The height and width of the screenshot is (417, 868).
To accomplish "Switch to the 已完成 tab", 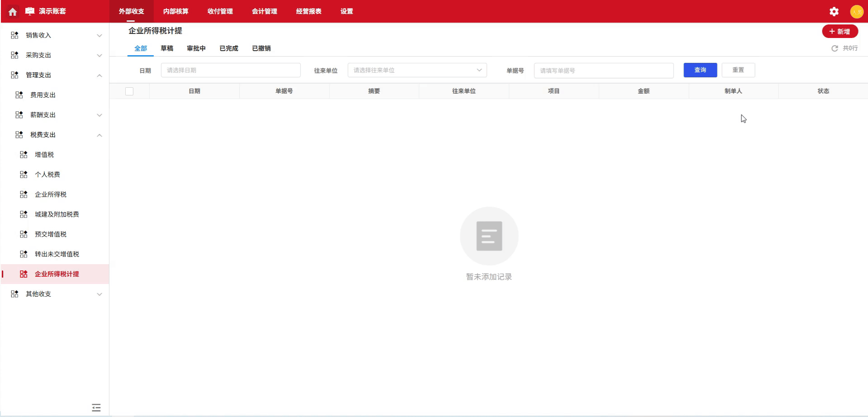I will point(228,48).
